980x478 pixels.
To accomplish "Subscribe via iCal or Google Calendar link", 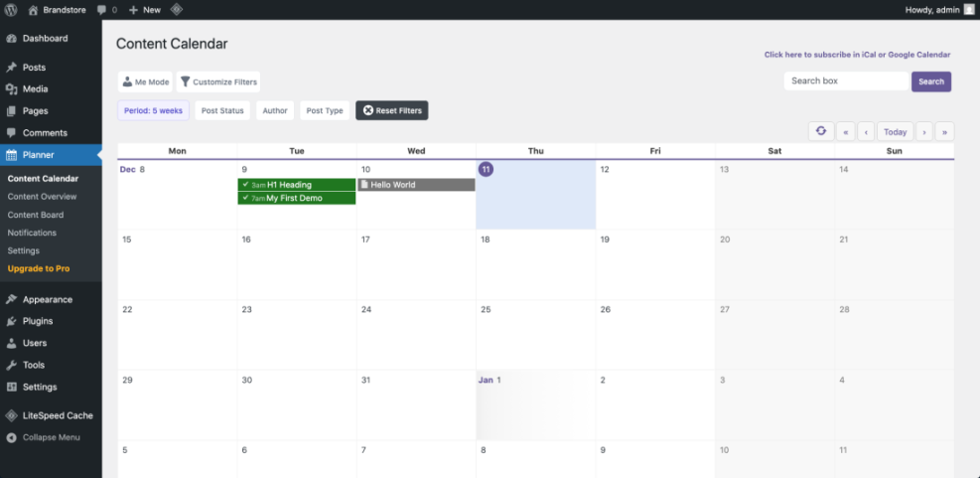I will click(858, 55).
